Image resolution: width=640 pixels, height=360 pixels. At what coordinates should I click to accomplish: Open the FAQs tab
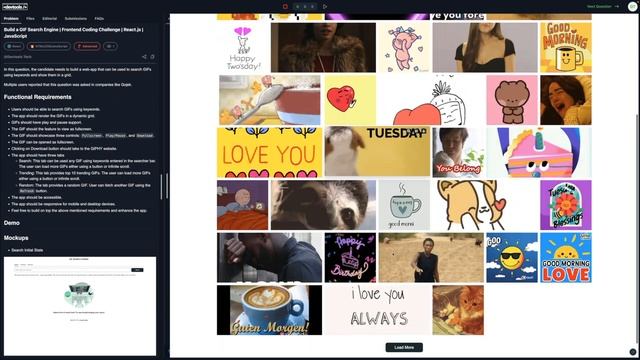click(99, 18)
